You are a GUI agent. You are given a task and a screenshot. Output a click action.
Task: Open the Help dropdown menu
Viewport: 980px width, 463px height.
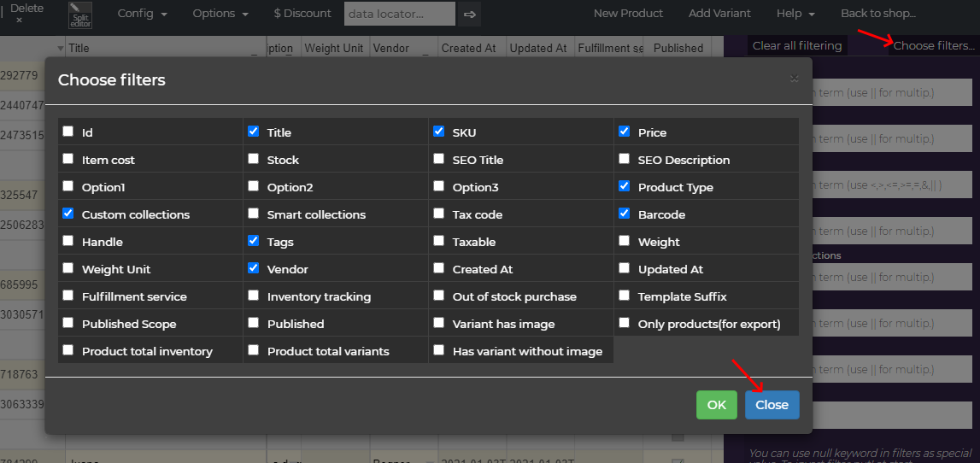(795, 14)
